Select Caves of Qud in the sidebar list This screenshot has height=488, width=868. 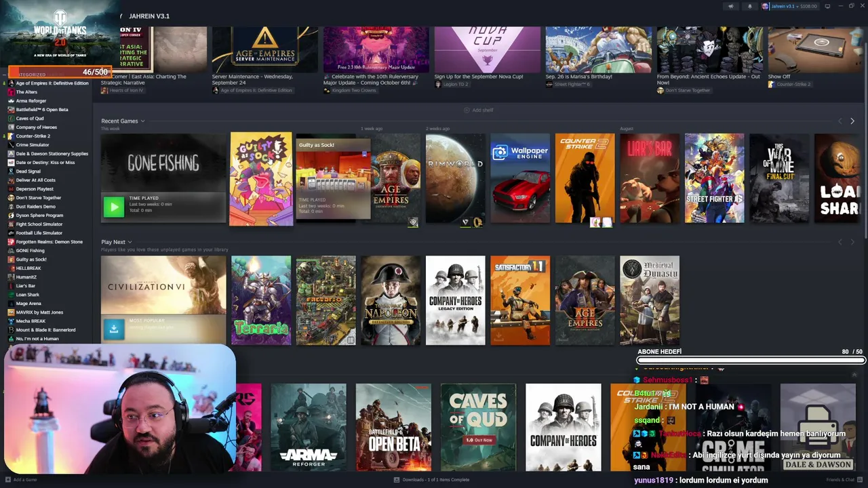tap(29, 119)
